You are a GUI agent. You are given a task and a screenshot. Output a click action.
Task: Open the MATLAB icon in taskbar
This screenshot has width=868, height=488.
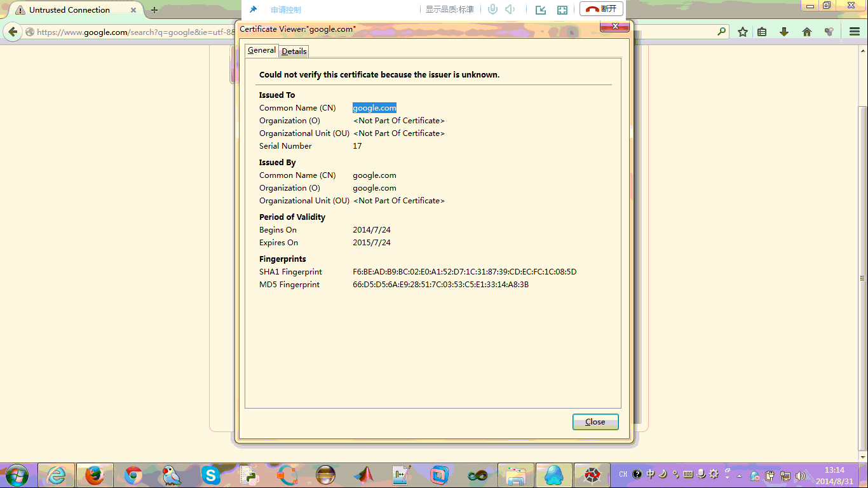pyautogui.click(x=364, y=475)
